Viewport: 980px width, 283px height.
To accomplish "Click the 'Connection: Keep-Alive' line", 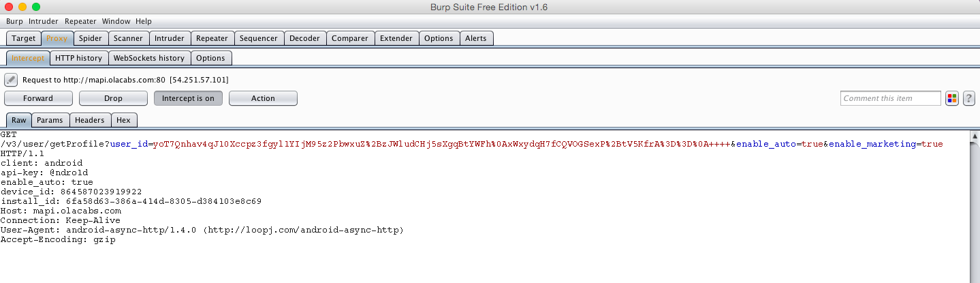I will coord(61,220).
